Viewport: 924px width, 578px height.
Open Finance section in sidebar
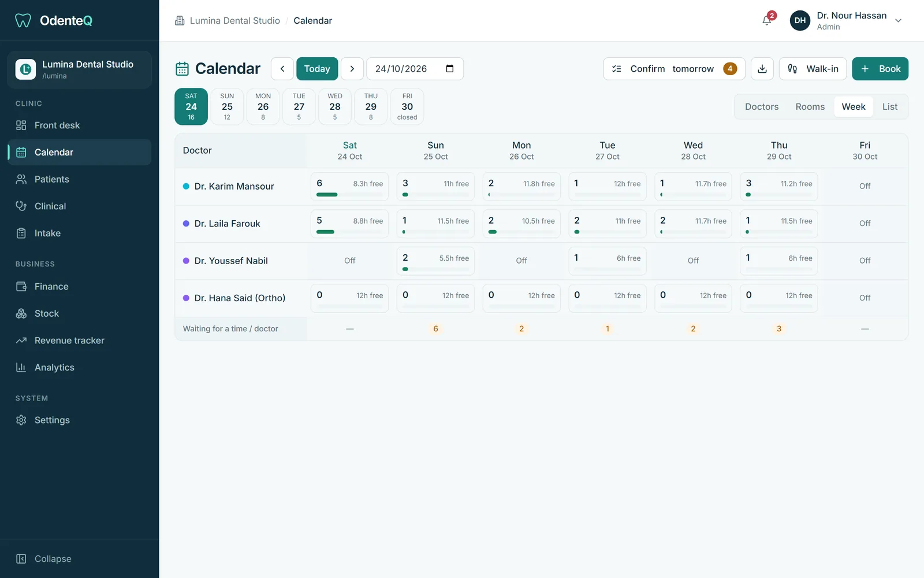tap(80, 287)
